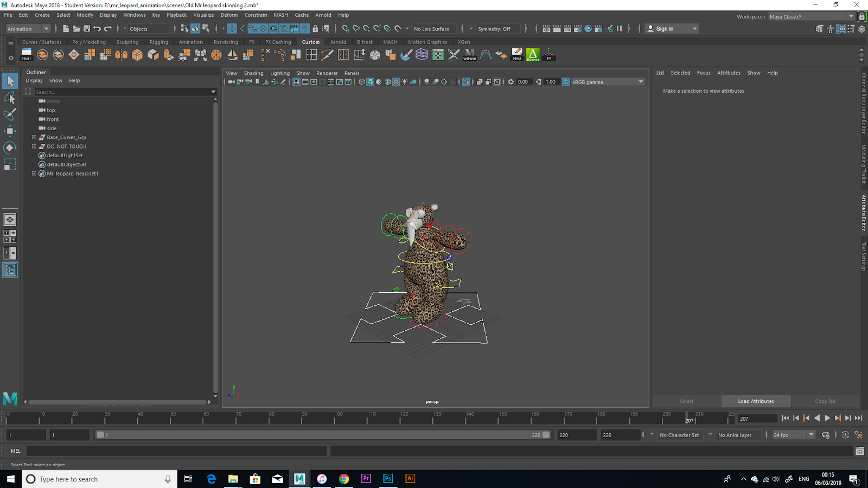Toggle the viewport grid display icon

(x=296, y=82)
